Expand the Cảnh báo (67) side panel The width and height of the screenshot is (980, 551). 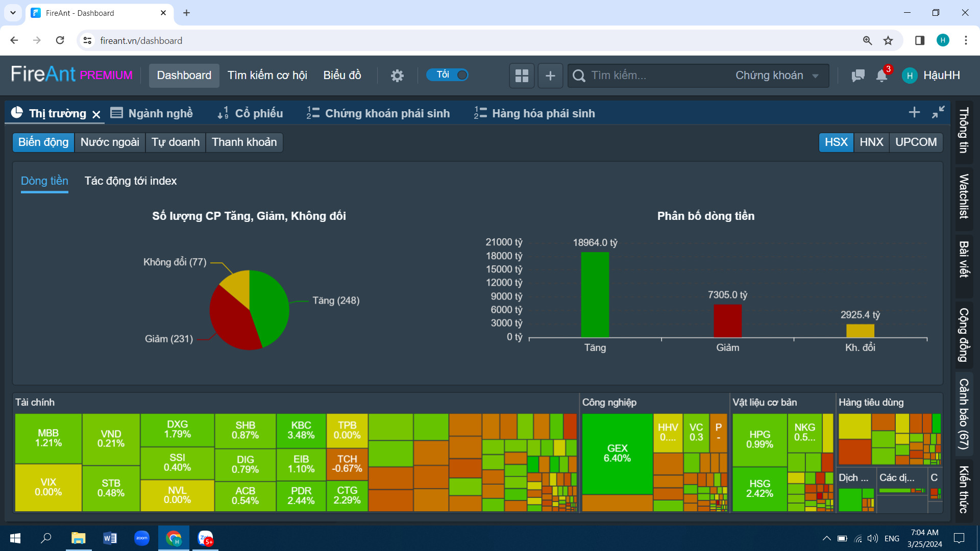pyautogui.click(x=964, y=414)
